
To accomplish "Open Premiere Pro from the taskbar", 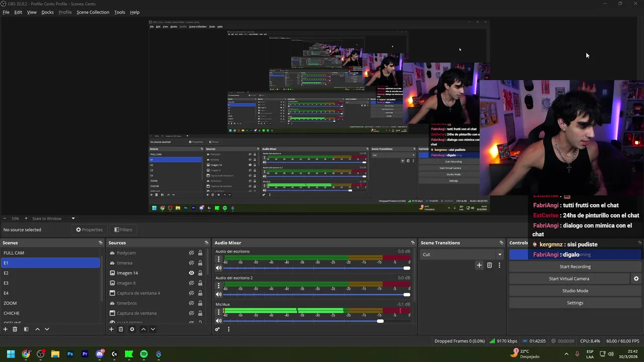I will tap(85, 354).
